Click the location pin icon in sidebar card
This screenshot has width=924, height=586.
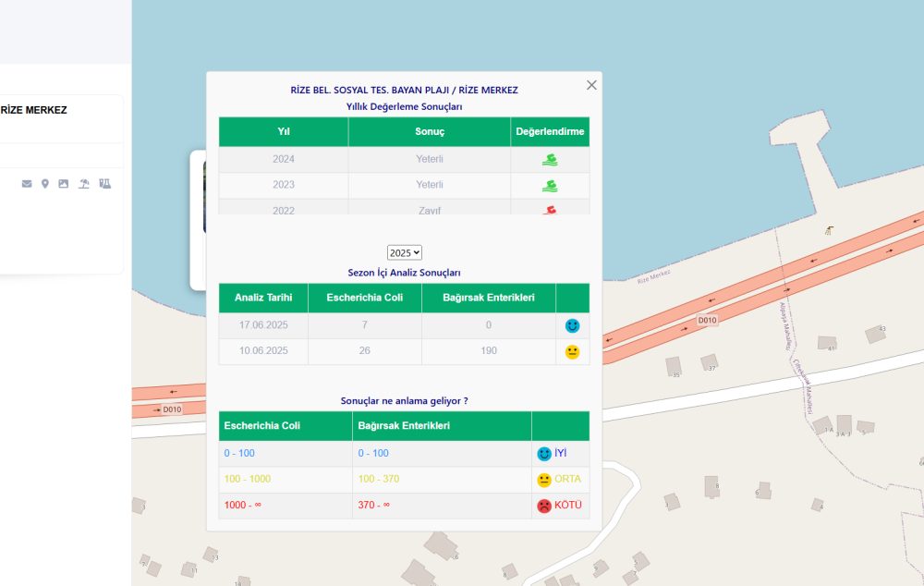45,184
